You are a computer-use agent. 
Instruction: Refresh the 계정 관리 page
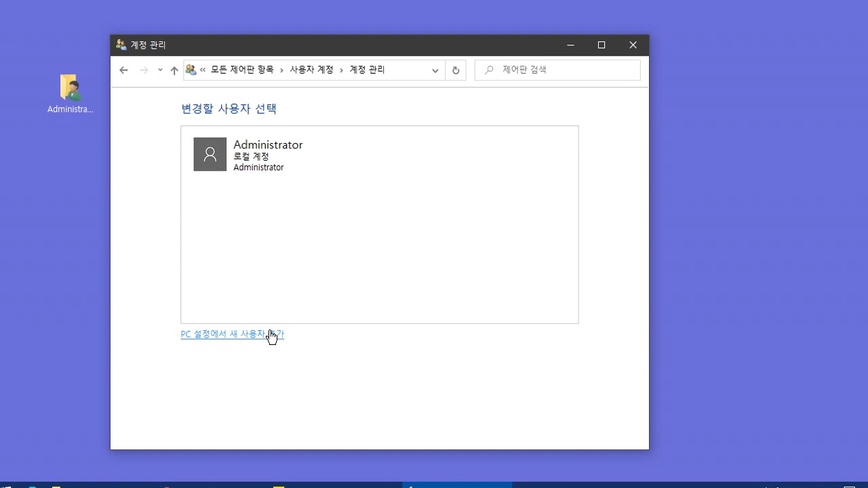tap(456, 70)
